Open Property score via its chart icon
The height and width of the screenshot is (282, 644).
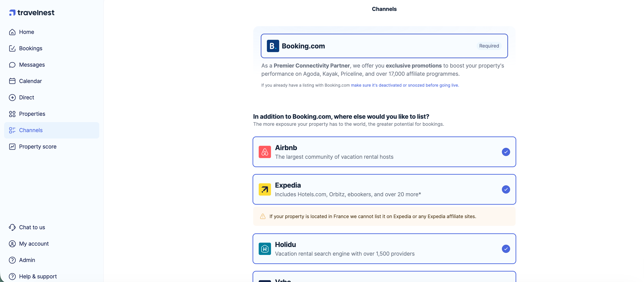tap(12, 146)
